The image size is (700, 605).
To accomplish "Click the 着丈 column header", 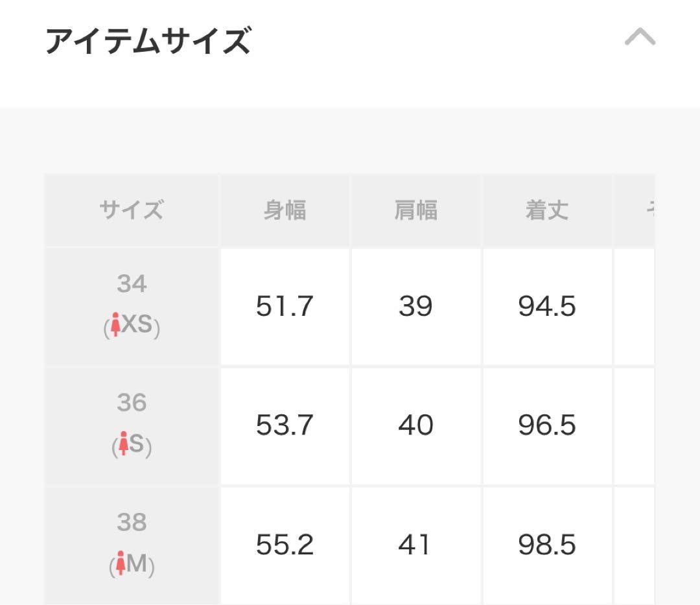I will click(x=548, y=209).
